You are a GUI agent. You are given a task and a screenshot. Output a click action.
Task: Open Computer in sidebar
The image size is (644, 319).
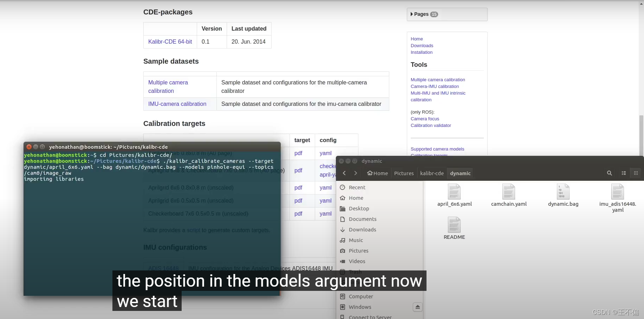click(361, 296)
